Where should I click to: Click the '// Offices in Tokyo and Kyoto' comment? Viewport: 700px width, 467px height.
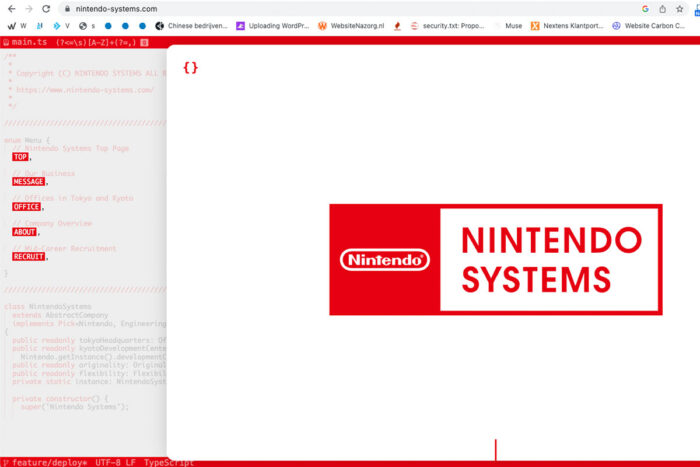pos(73,198)
